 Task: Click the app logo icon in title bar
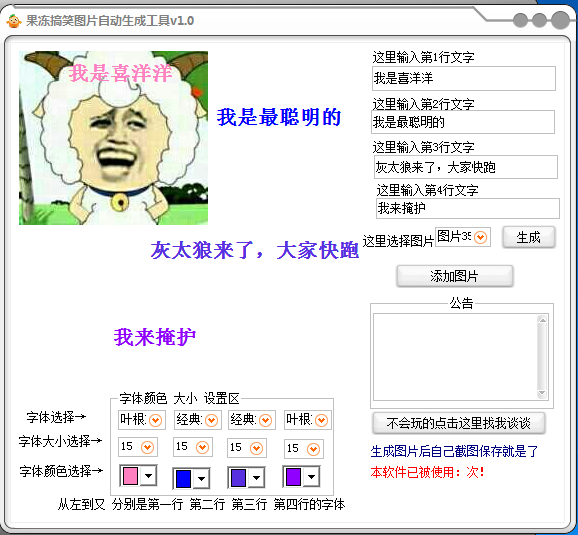tap(14, 21)
